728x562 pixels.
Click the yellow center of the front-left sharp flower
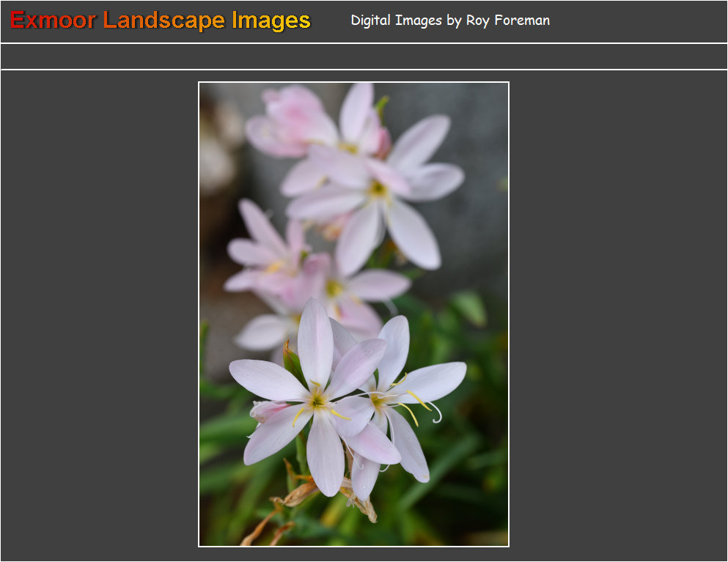point(317,401)
